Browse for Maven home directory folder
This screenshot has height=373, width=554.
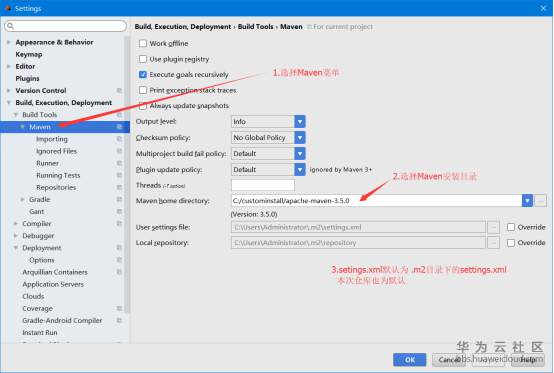pos(541,201)
